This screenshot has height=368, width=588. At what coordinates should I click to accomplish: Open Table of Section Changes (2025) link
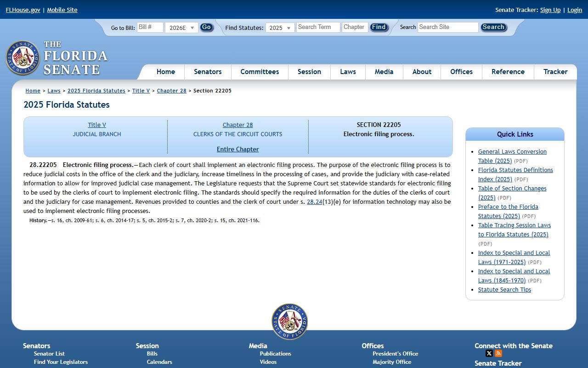click(x=512, y=193)
